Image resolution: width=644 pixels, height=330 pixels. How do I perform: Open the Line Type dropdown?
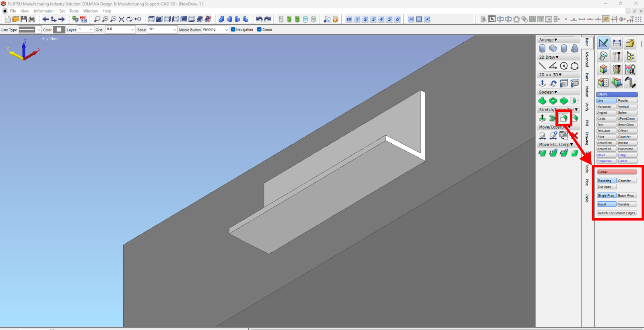(39, 30)
